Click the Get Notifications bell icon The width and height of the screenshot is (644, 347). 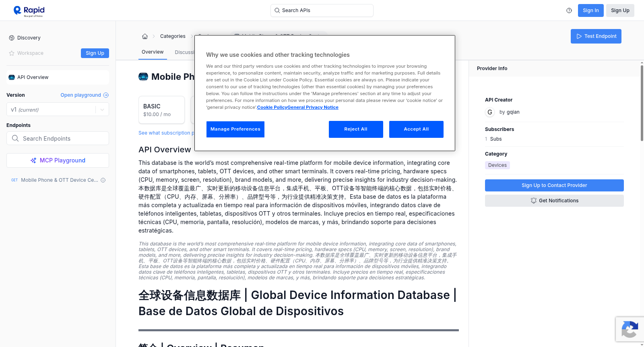(x=534, y=201)
